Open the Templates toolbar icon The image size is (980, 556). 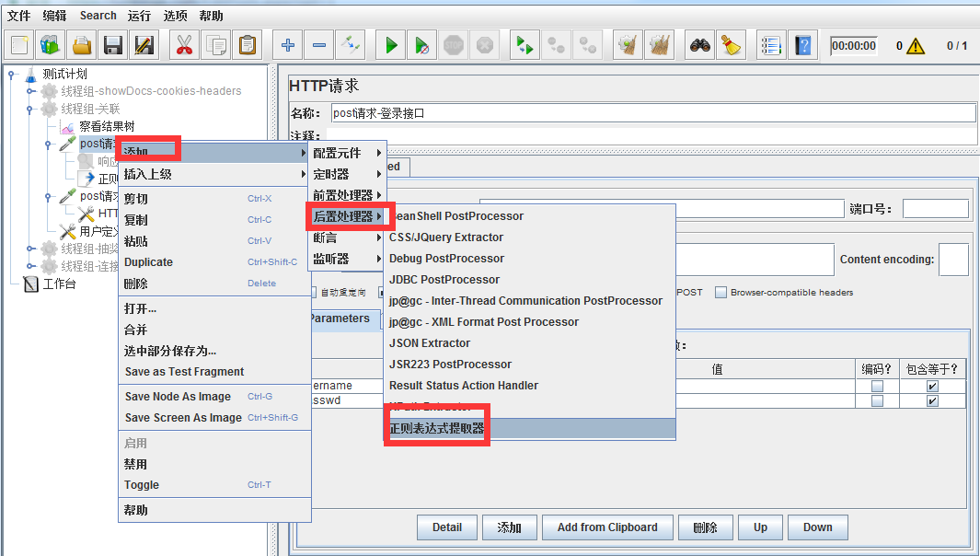(x=50, y=45)
